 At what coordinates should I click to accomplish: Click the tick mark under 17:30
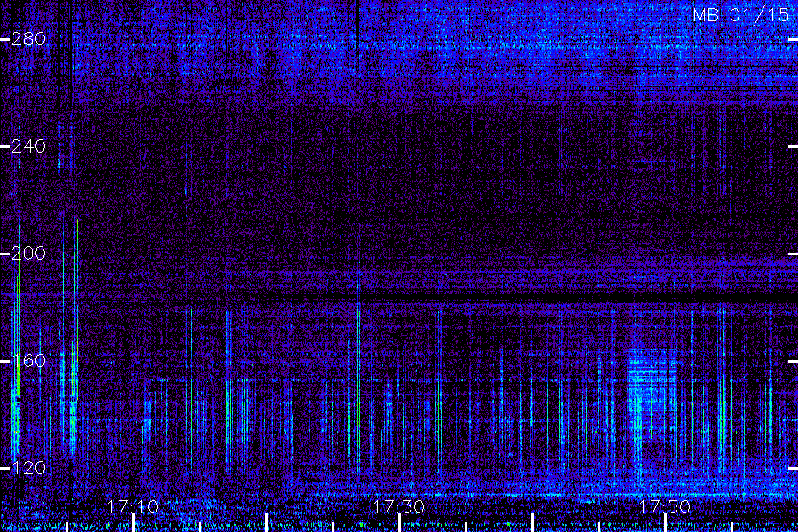click(x=400, y=523)
